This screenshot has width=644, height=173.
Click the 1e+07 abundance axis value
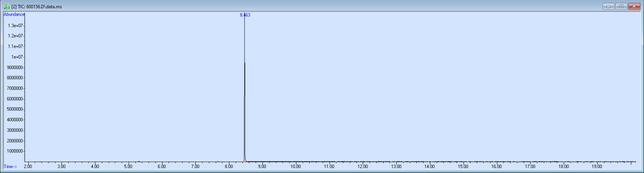point(17,57)
